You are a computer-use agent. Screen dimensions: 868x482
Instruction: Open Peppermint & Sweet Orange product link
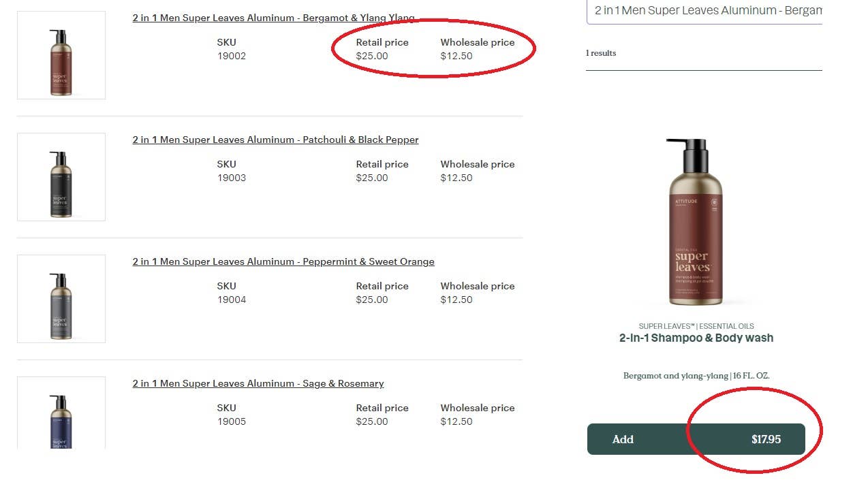click(x=283, y=261)
